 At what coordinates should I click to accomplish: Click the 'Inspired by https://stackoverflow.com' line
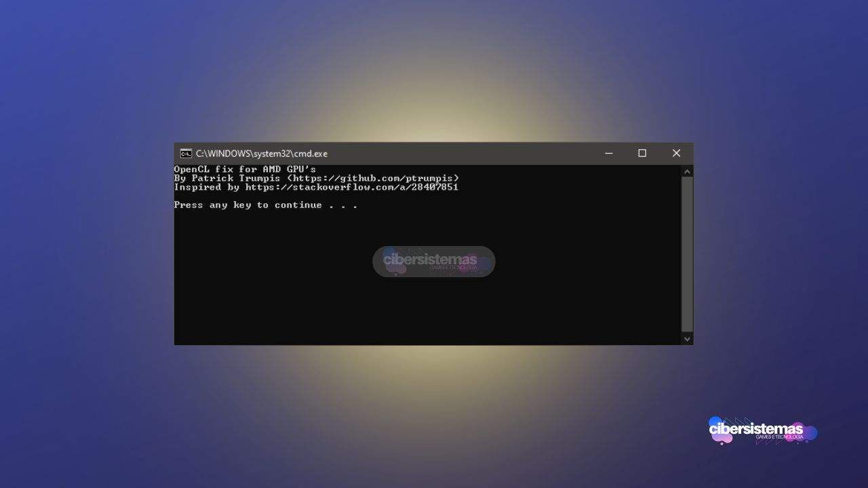(316, 187)
